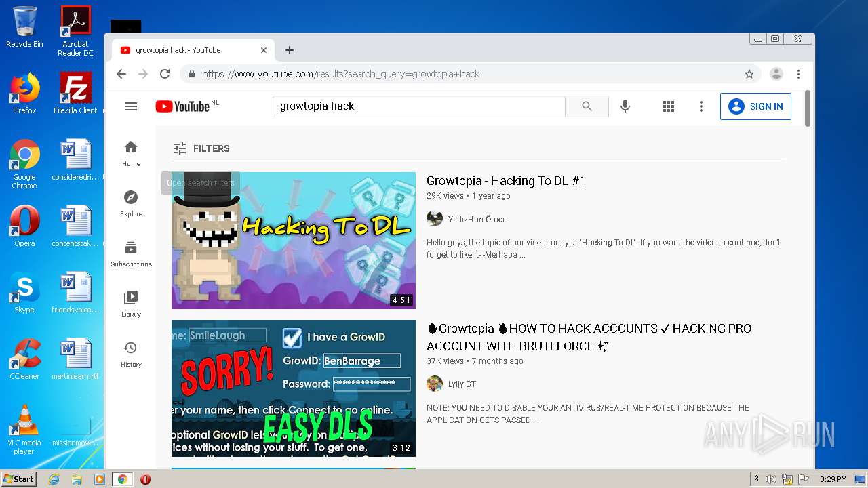868x488 pixels.
Task: Open Library in sidebar
Action: pos(131,304)
